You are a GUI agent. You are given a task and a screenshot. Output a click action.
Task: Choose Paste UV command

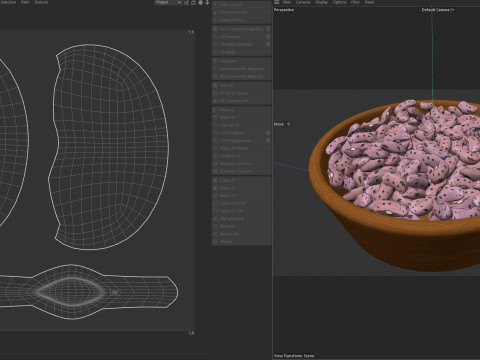[242, 188]
